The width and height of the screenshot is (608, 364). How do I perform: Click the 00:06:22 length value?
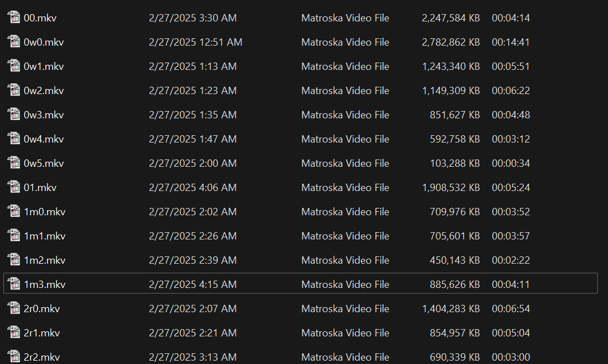coord(510,91)
